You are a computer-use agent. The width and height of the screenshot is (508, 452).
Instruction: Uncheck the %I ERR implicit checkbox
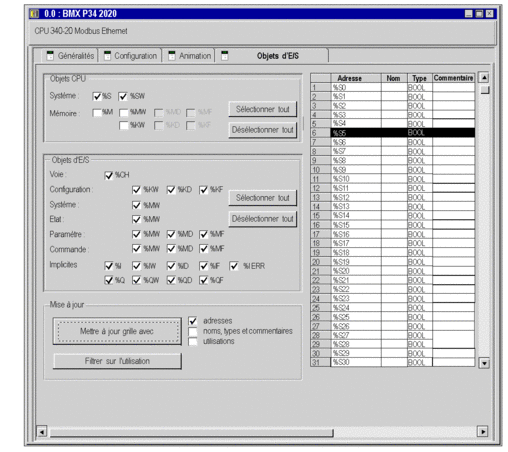[x=234, y=266]
